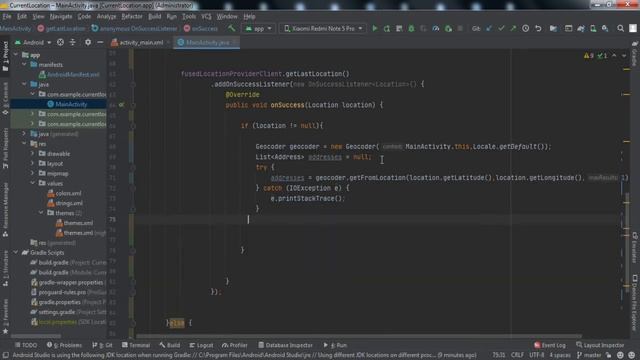This screenshot has height=360, width=640.
Task: Select MainActivity.java editor tab
Action: click(207, 42)
